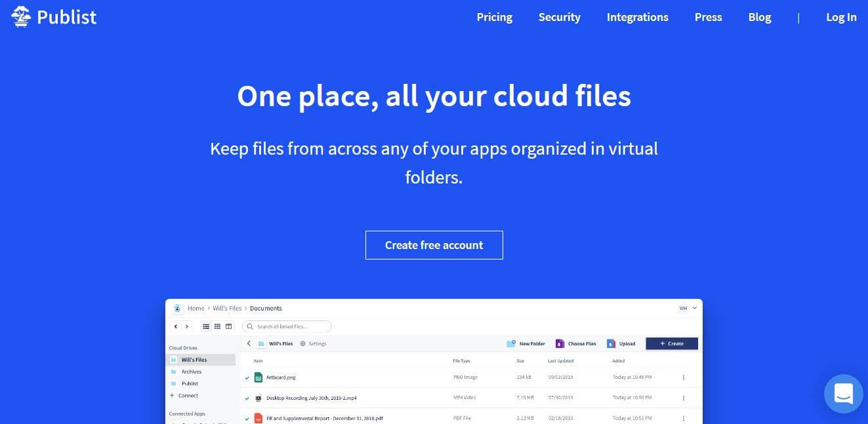Click the Desktop Recording video file icon
The width and height of the screenshot is (868, 424).
pyautogui.click(x=258, y=398)
